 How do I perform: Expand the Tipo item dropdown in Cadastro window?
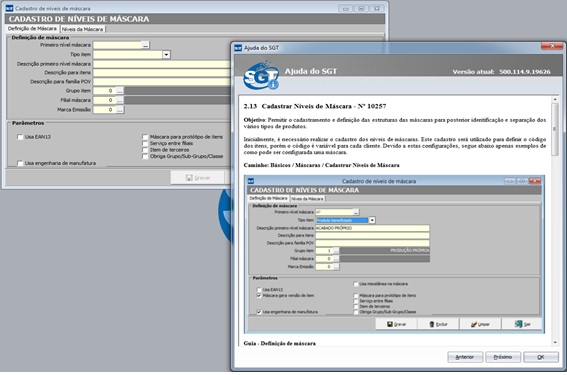click(166, 55)
